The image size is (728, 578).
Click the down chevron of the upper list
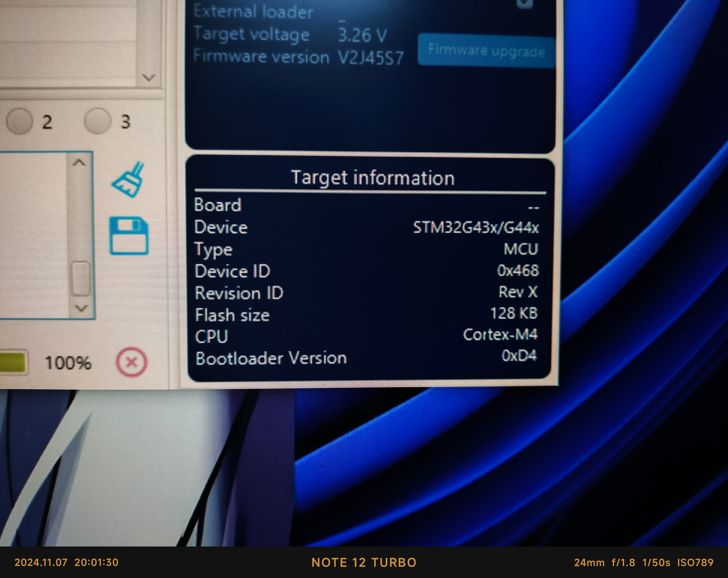tap(149, 78)
